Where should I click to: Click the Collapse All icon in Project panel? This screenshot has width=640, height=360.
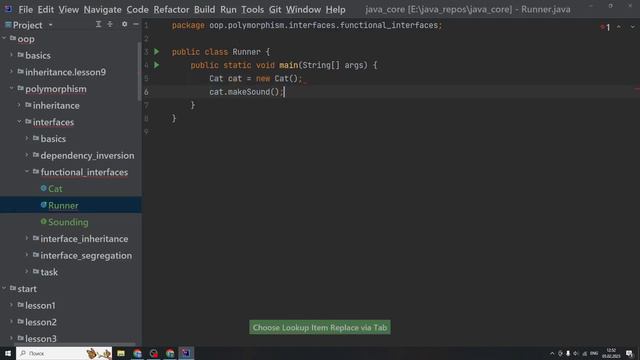click(x=110, y=24)
